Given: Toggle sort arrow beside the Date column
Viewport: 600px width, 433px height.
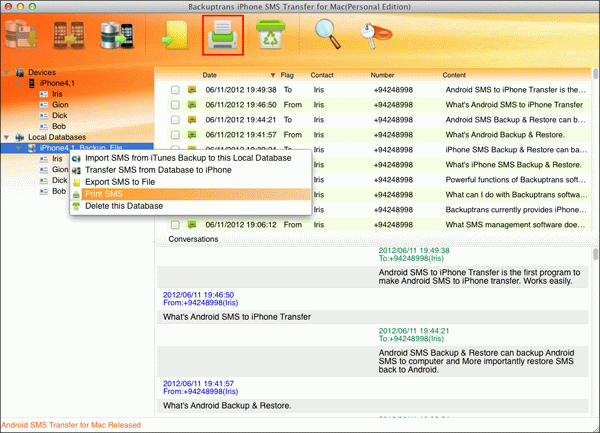Looking at the screenshot, I should point(273,75).
